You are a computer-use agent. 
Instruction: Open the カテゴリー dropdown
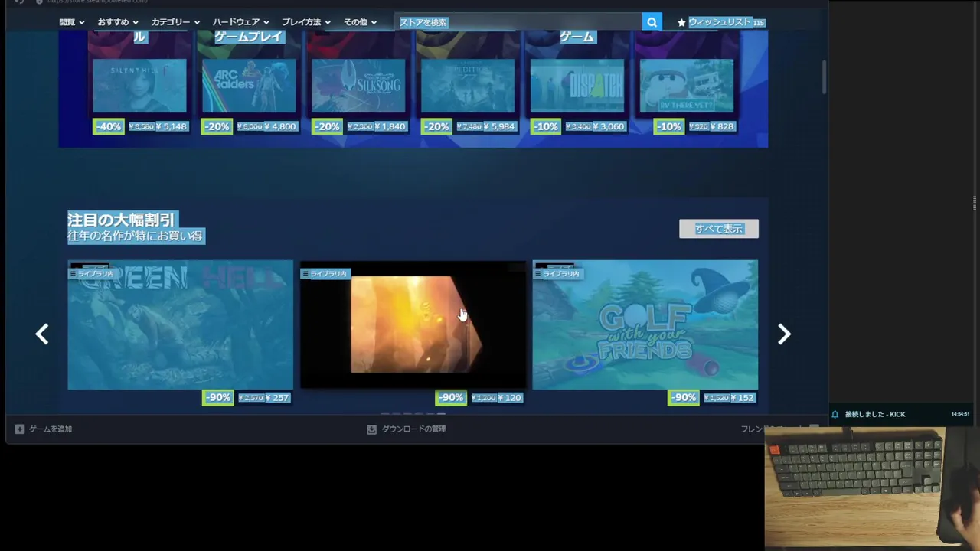coord(175,22)
